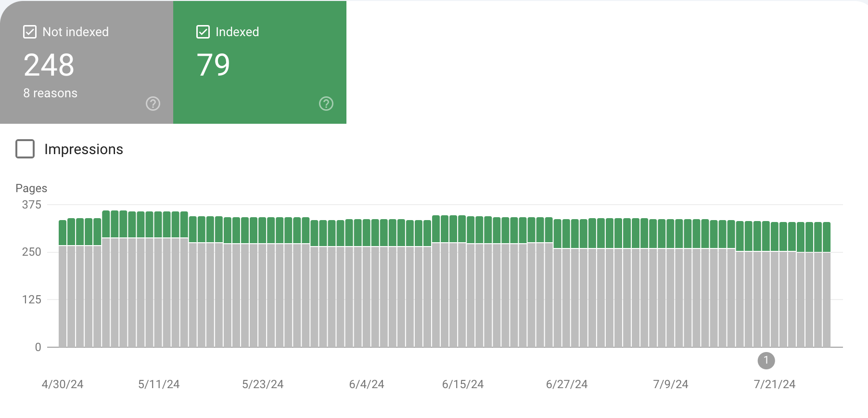The image size is (868, 418).
Task: Click the 6/4/24 date label
Action: click(x=367, y=384)
